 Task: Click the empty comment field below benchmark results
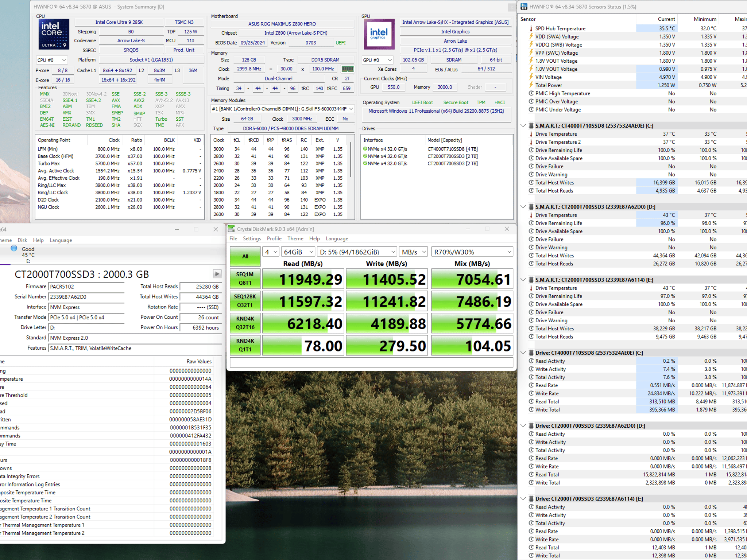371,362
